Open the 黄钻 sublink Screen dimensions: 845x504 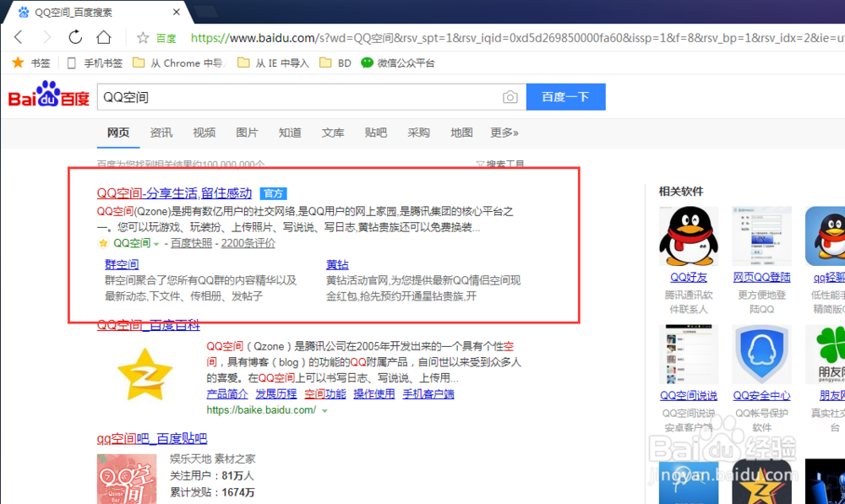click(337, 264)
